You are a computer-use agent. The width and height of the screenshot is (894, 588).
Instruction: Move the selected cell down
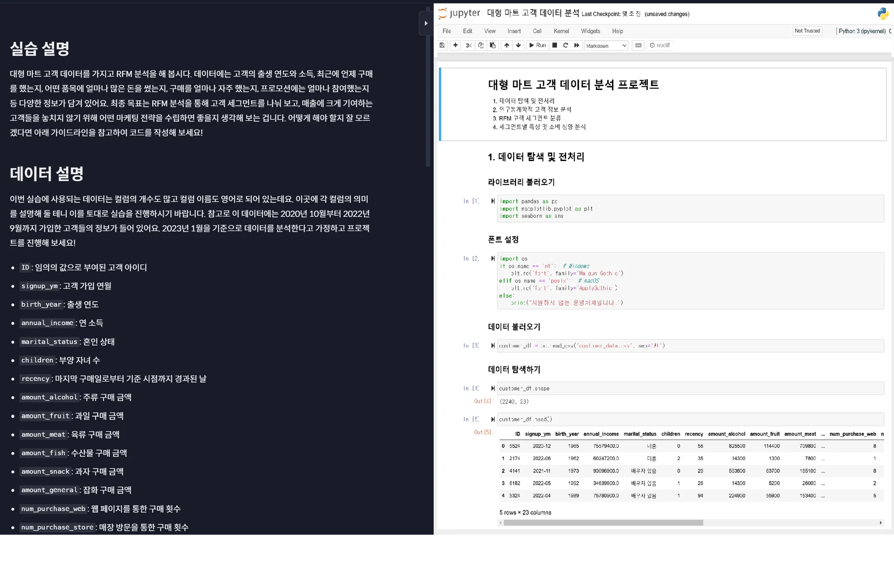point(519,45)
